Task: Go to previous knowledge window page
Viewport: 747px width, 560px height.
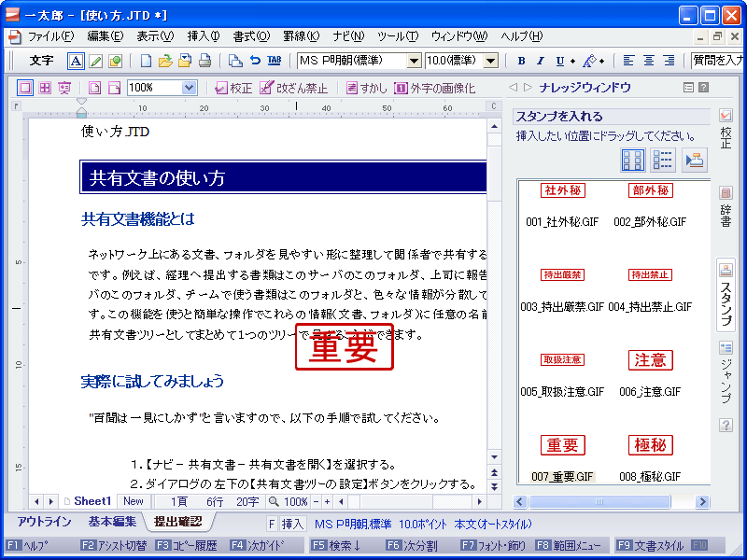Action: [x=513, y=87]
